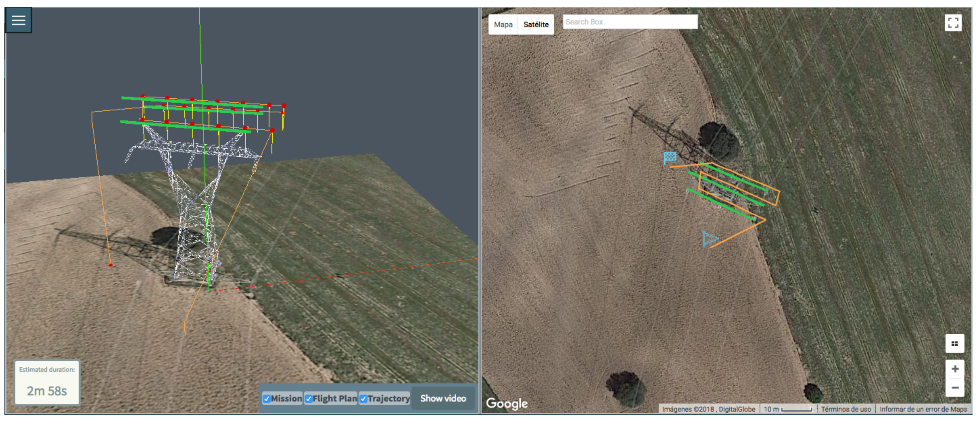This screenshot has height=421, width=980.
Task: Toggle fullscreen map view
Action: pos(953,23)
